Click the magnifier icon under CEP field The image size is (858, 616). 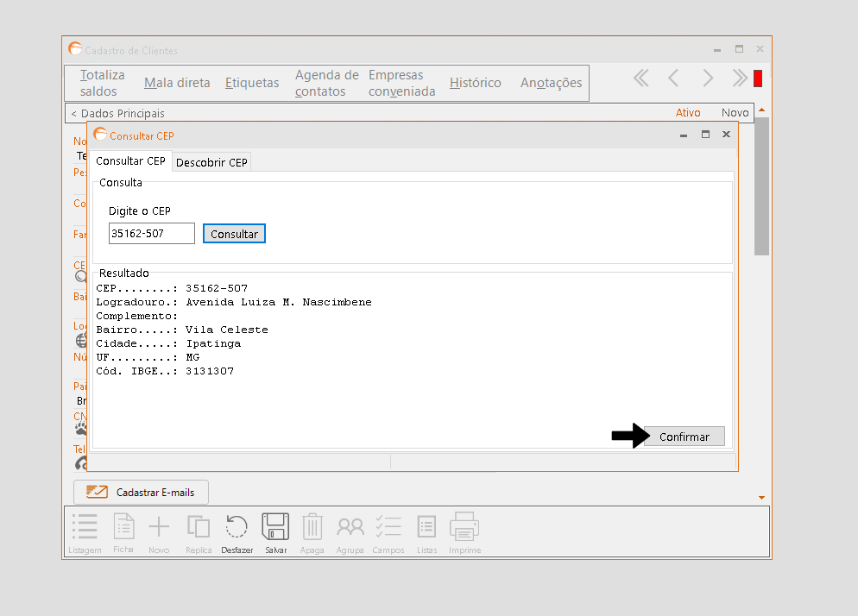coord(81,277)
